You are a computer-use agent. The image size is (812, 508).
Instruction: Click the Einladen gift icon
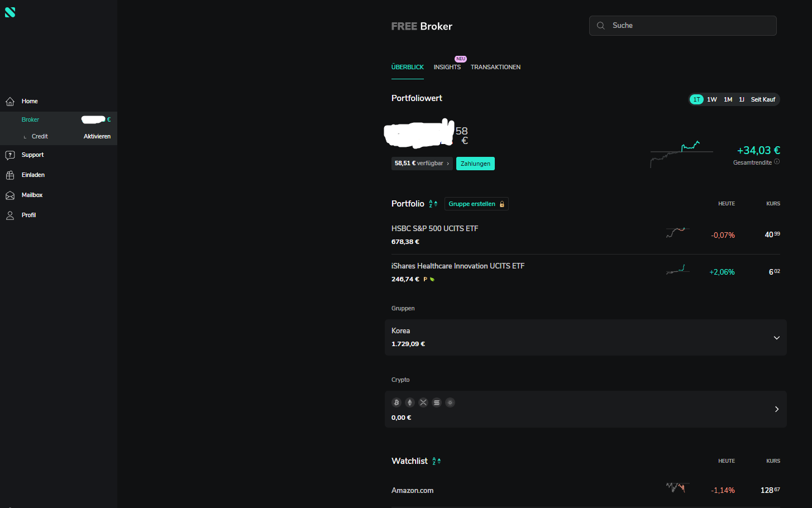[10, 175]
